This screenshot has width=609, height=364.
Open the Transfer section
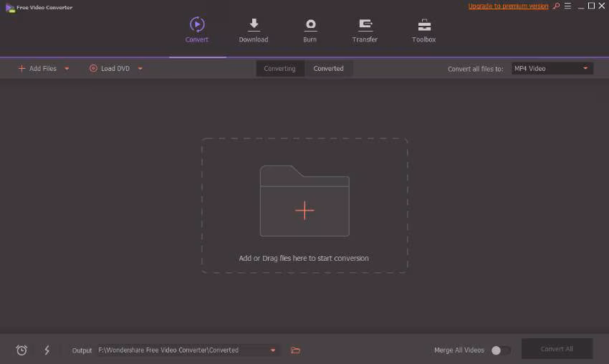[x=365, y=30]
